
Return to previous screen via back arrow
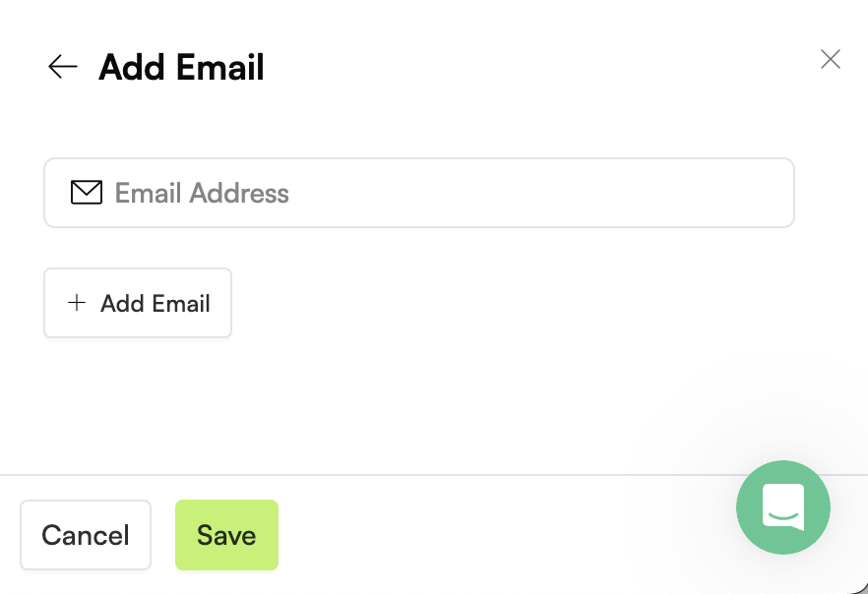[63, 67]
